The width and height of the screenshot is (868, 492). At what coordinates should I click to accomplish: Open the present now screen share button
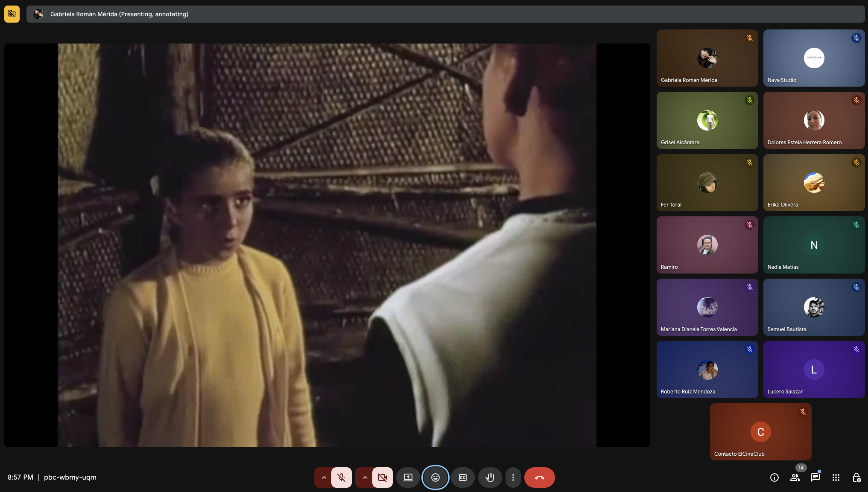coord(408,477)
